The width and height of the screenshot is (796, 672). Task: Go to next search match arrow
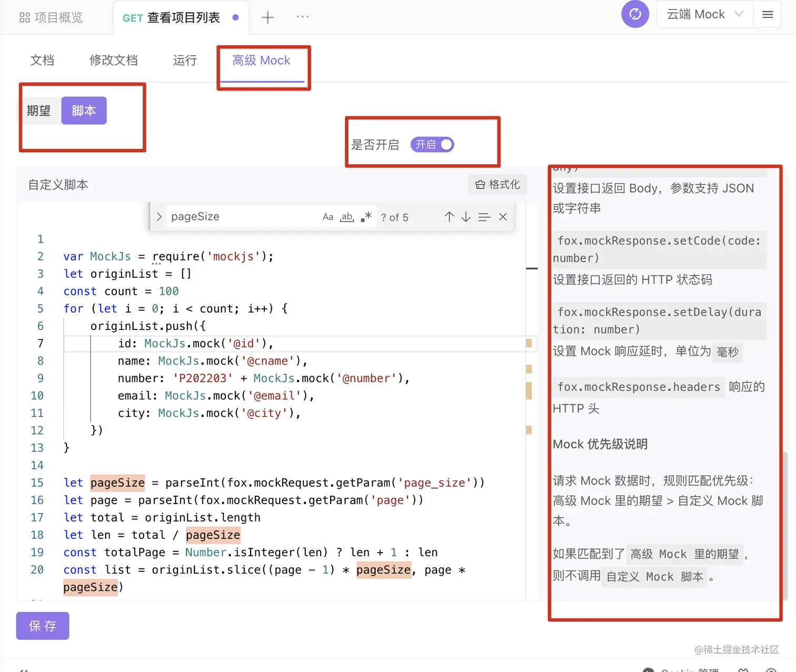pos(466,217)
